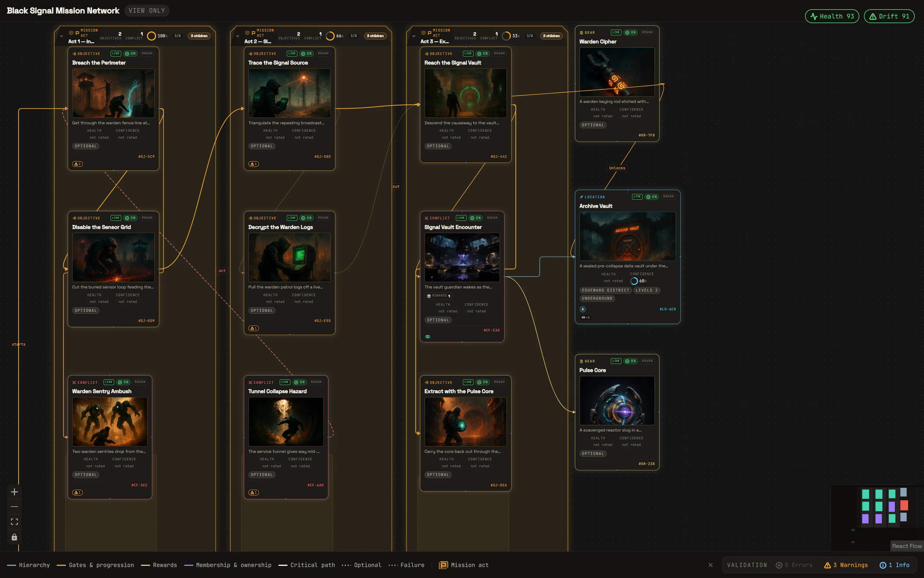Viewport: 924px width, 578px height.
Task: Click the link +1 icon on Archive Vault
Action: coord(585,317)
